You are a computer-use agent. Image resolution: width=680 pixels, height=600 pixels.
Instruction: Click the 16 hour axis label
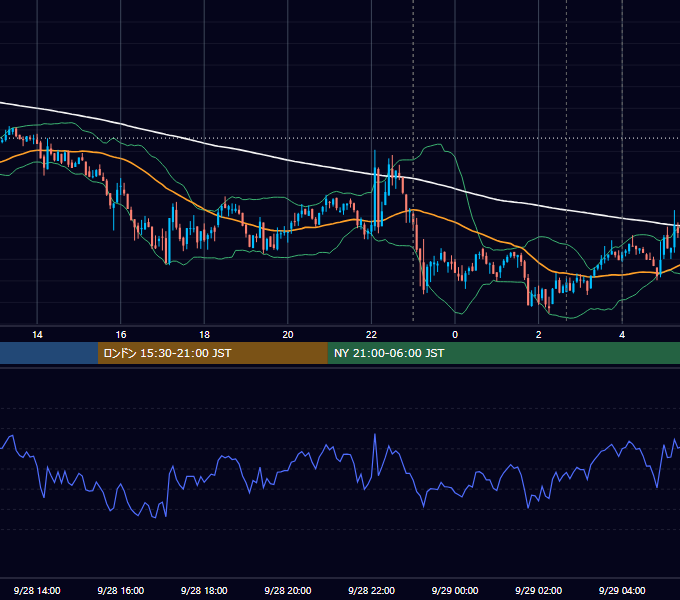point(121,335)
